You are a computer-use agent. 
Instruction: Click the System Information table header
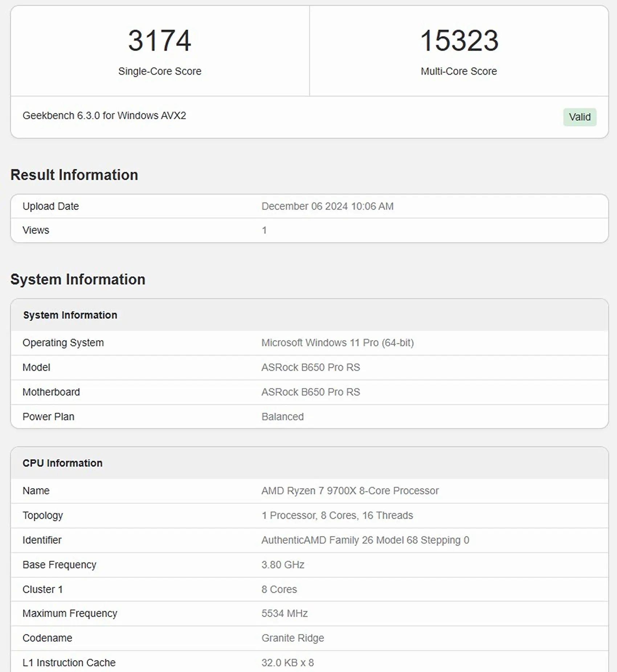click(x=309, y=315)
